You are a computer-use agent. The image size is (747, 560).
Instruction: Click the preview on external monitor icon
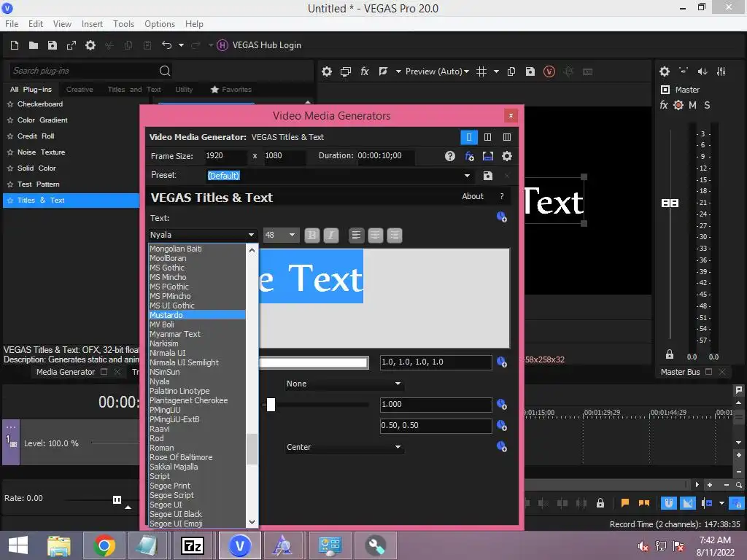(x=345, y=71)
